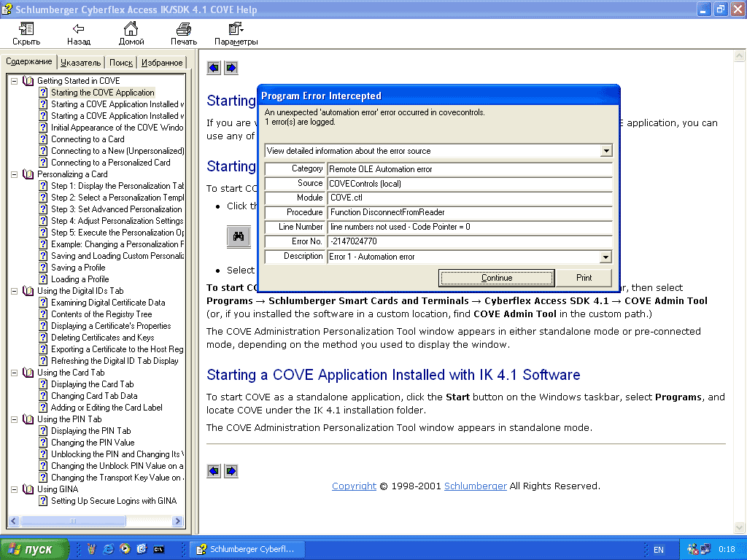Click the network tray icon near the clock
The image size is (747, 560).
[x=705, y=549]
